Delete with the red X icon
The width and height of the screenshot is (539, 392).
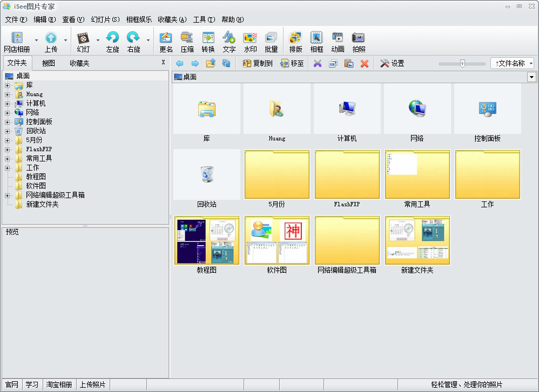click(x=365, y=64)
